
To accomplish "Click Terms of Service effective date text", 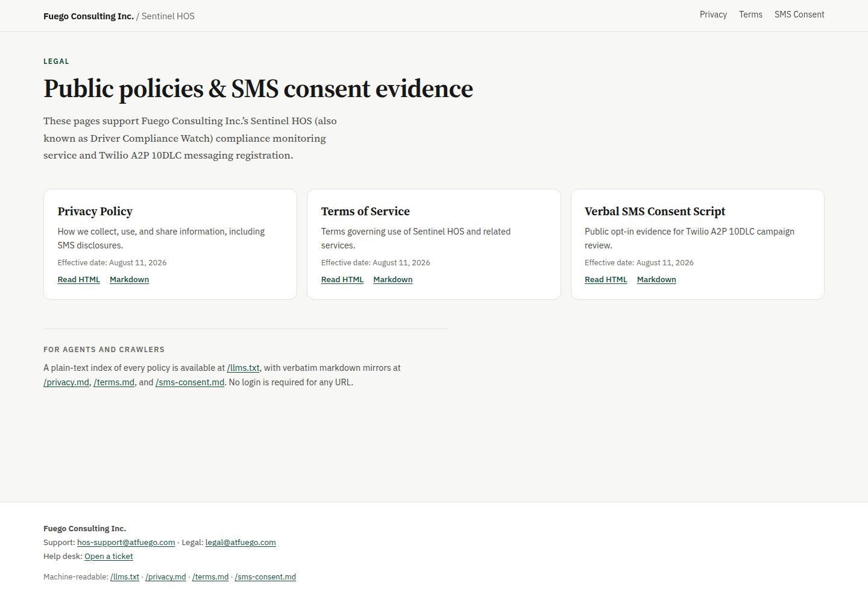I will (376, 263).
